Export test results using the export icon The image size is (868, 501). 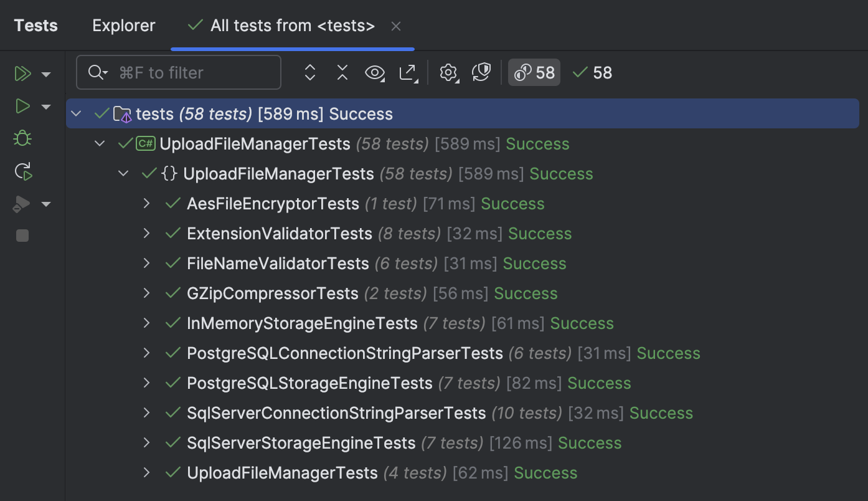tap(408, 72)
